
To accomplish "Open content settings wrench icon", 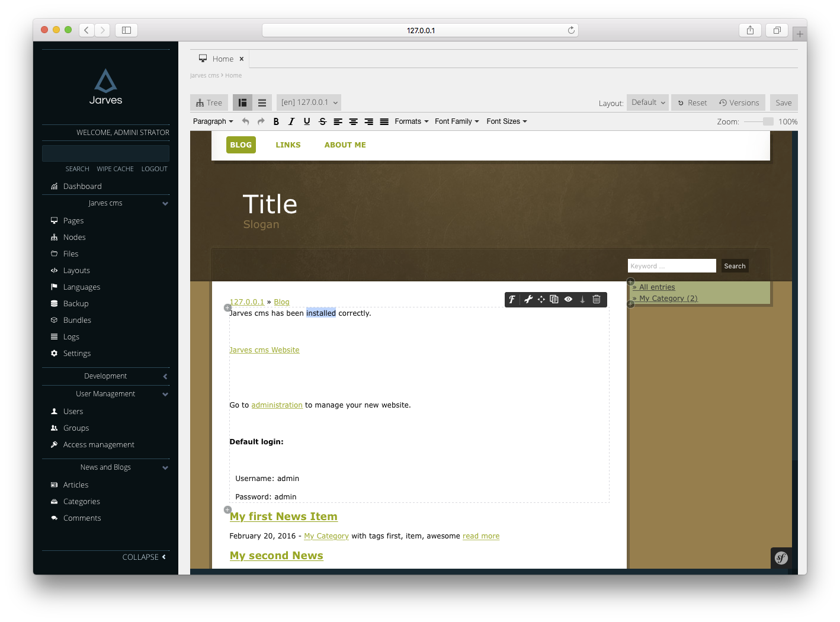I will pos(528,299).
